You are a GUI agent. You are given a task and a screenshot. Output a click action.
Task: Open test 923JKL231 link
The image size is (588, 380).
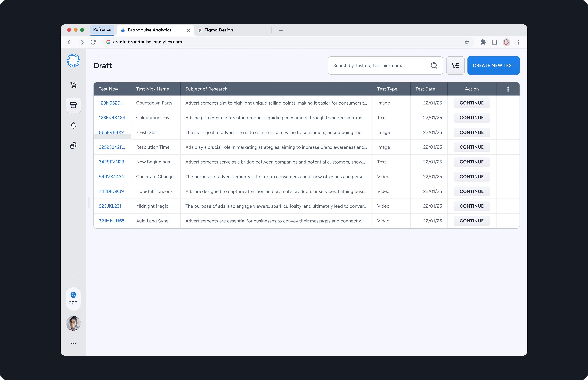[110, 206]
